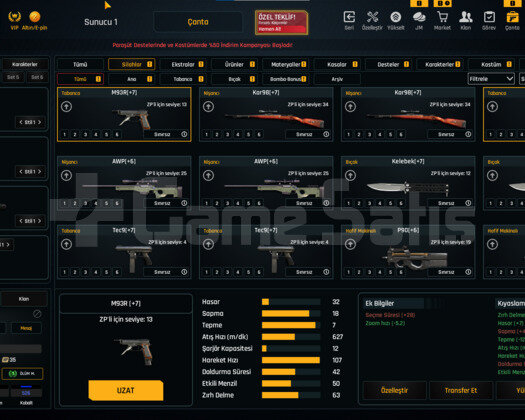Go back with the Geri icon
This screenshot has width=525, height=420.
tap(349, 17)
